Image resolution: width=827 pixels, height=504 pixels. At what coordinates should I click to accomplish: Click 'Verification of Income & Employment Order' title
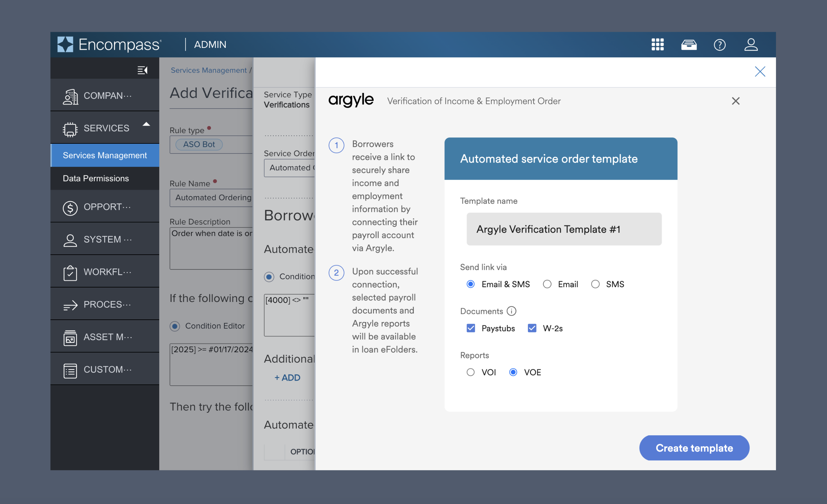474,101
